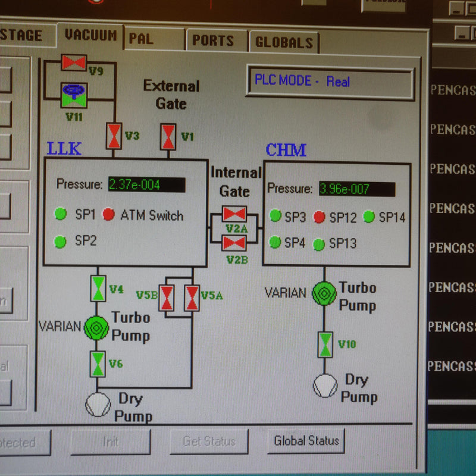
Task: Switch to the PORTS tab
Action: pos(214,40)
